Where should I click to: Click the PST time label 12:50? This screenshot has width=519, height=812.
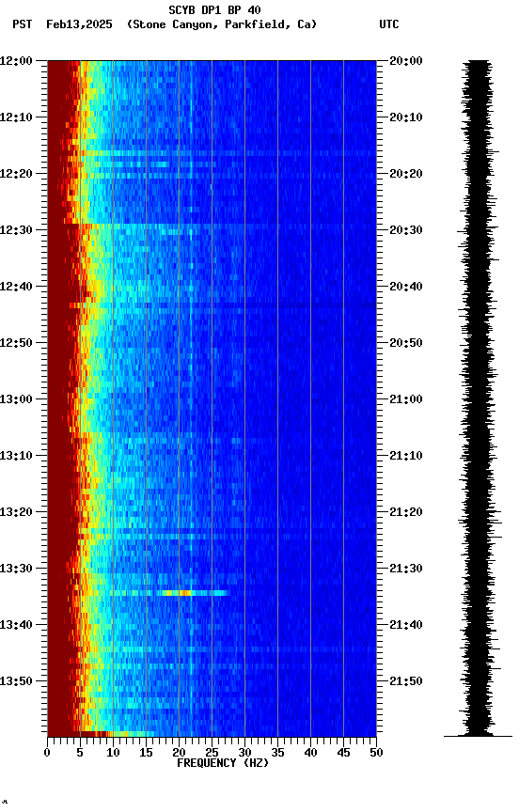16,343
